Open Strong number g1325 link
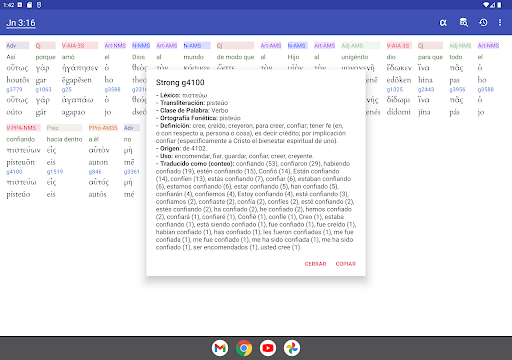The width and height of the screenshot is (512, 360). point(395,89)
